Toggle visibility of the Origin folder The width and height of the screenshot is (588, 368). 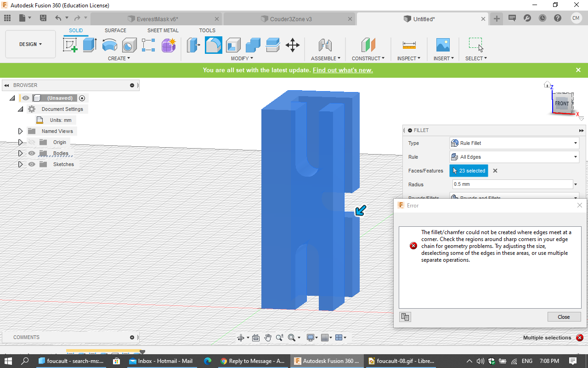32,142
